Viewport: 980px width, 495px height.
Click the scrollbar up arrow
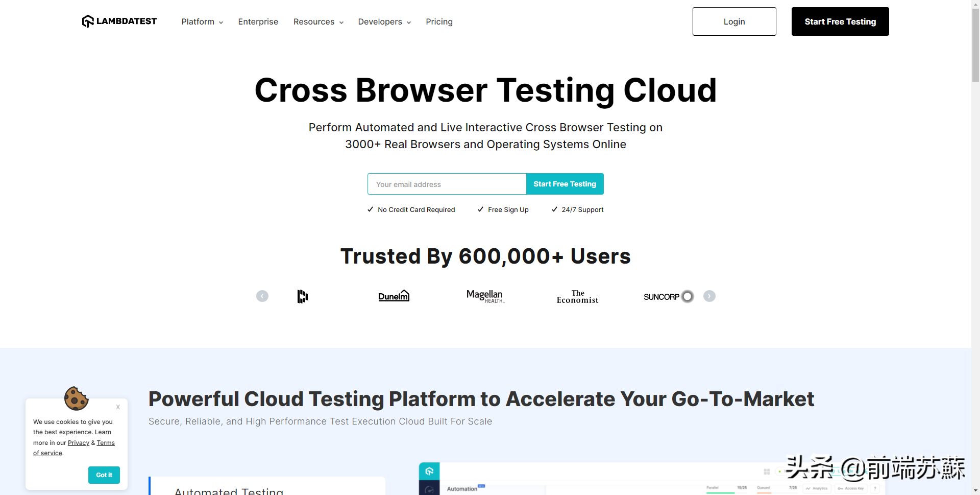tap(975, 4)
